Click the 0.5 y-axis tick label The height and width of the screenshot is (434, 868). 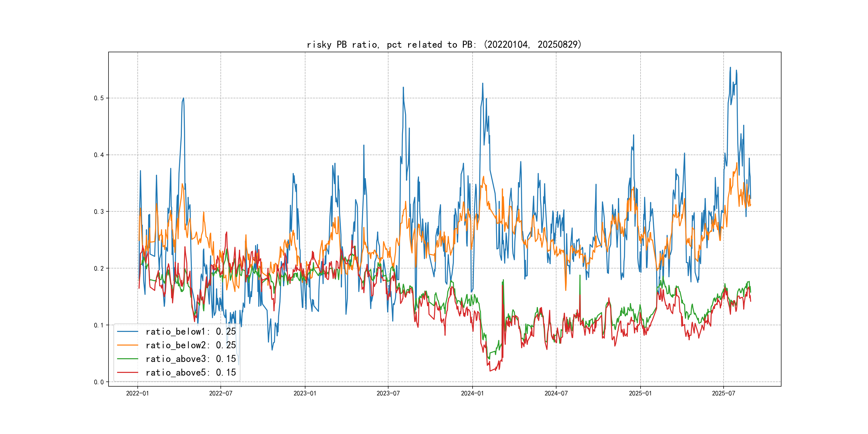[x=99, y=98]
